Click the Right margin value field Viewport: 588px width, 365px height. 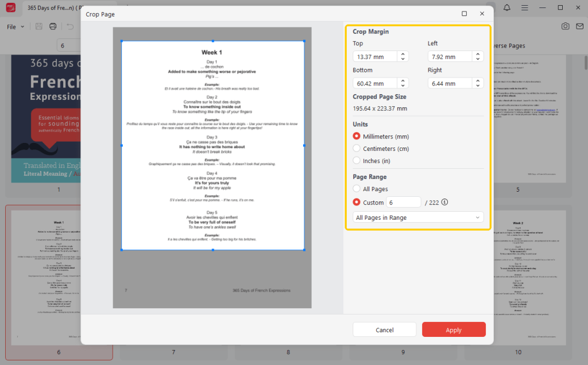tap(450, 83)
